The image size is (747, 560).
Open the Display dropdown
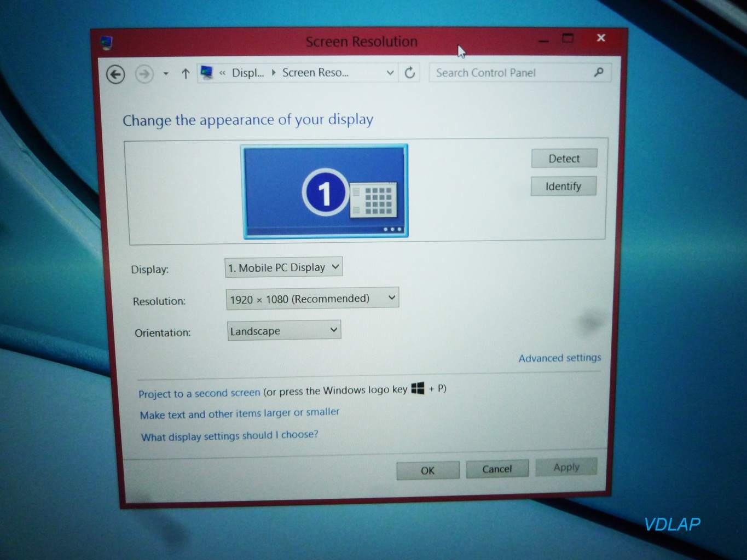(x=283, y=267)
